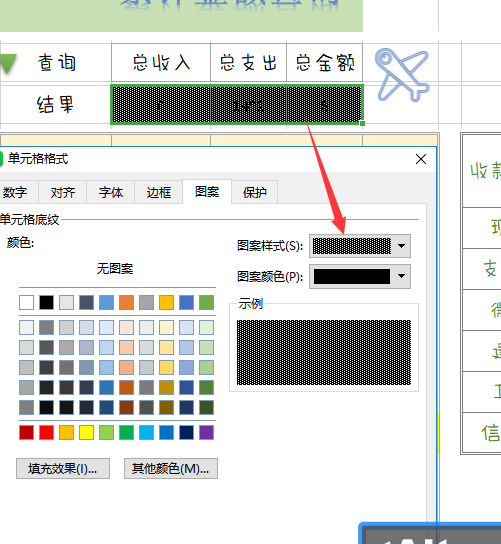501x544 pixels.
Task: Click the airplane icon in spreadsheet
Action: [402, 74]
